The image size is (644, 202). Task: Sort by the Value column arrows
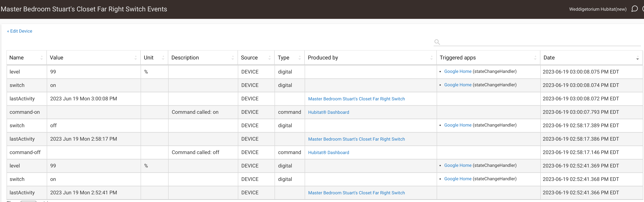point(136,58)
